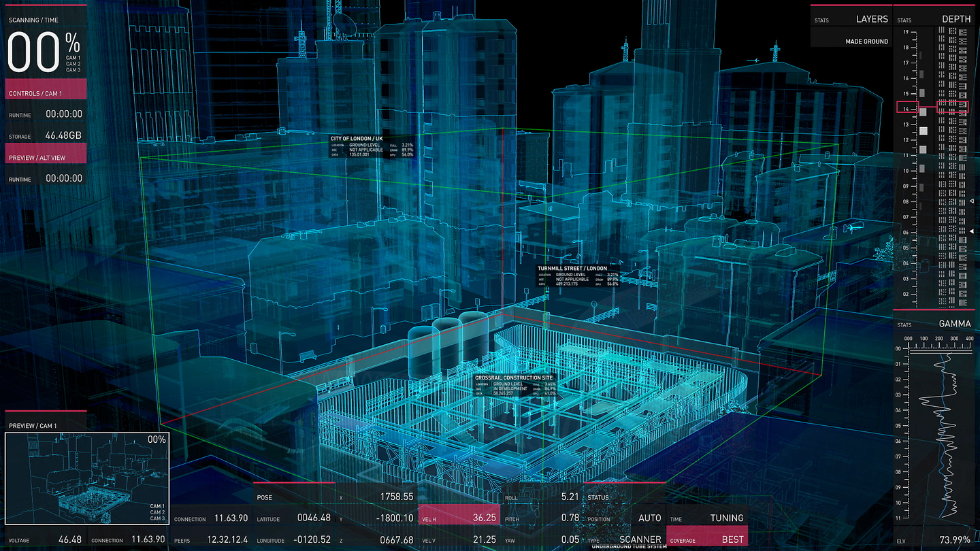Click the Preview / Cam 1 thumbnail view
Screen dimensions: 980x551
click(87, 479)
